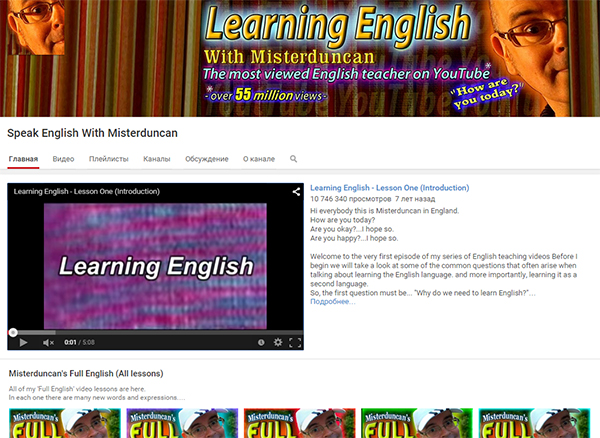Enter fullscreen mode on video
600x438 pixels.
click(295, 342)
